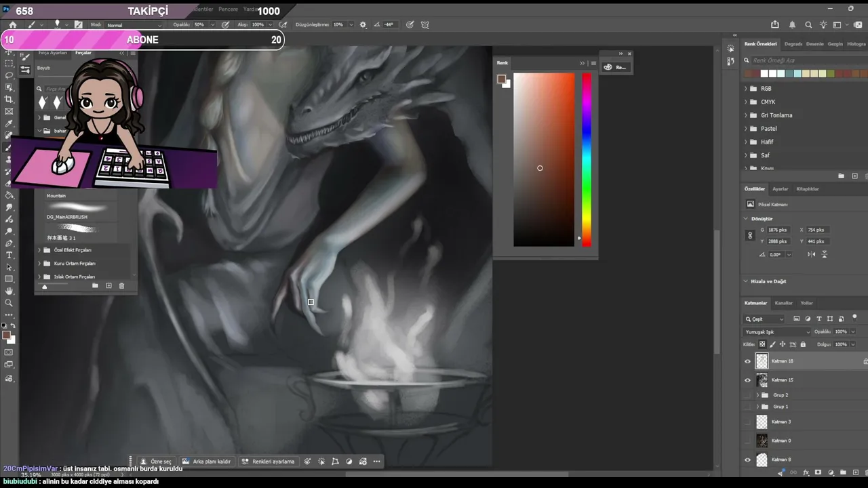Select the Clone Stamp tool
Image resolution: width=868 pixels, height=488 pixels.
click(x=9, y=160)
